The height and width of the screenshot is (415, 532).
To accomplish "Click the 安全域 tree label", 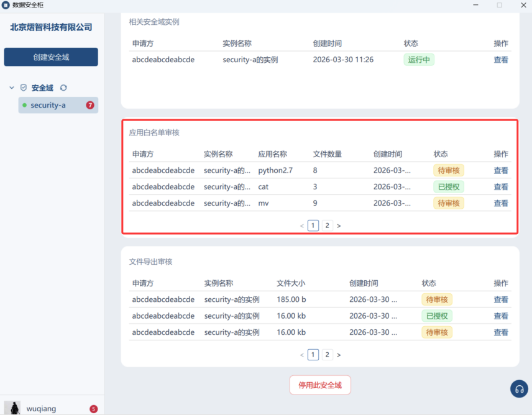I will pos(42,88).
